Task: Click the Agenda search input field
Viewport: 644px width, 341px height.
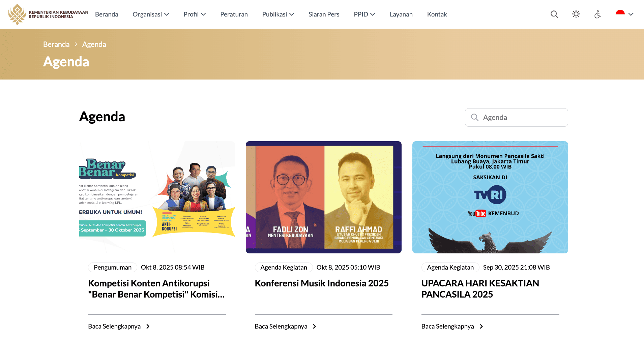Action: (516, 117)
